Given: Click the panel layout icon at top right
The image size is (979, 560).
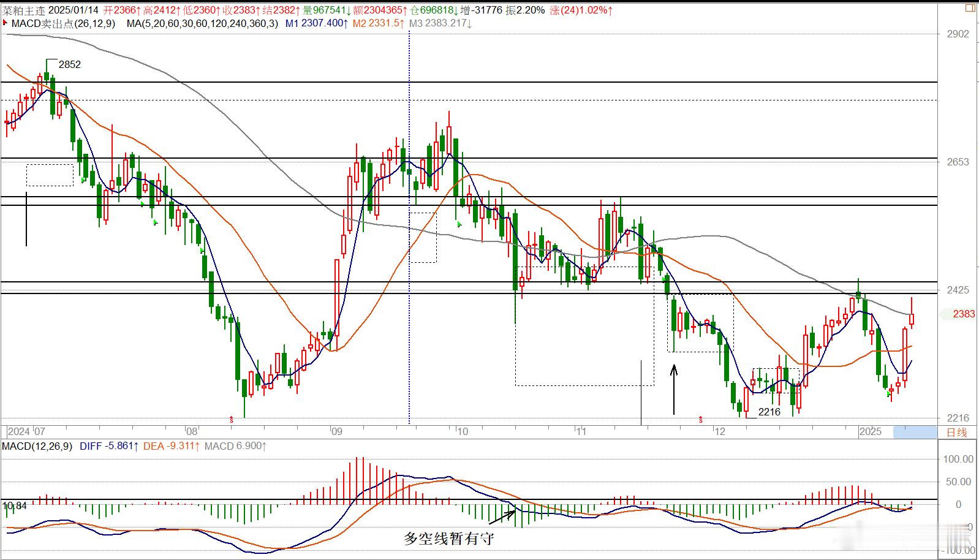Looking at the screenshot, I should click(970, 9).
